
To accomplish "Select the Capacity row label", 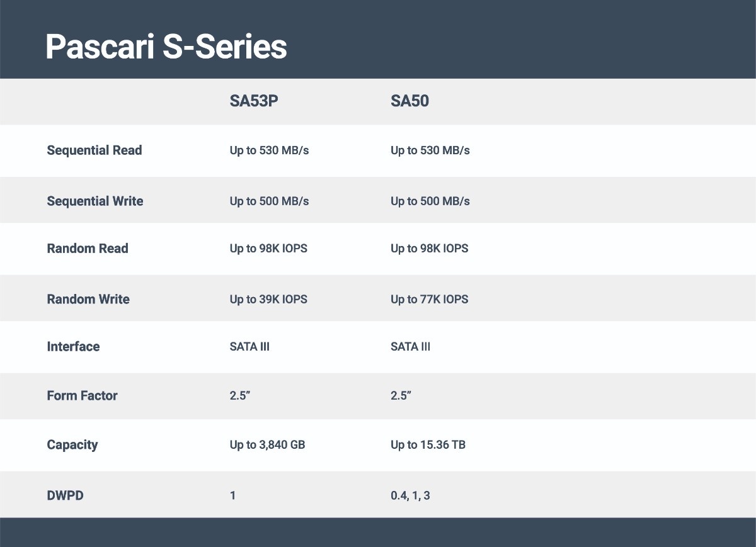I will pos(72,445).
